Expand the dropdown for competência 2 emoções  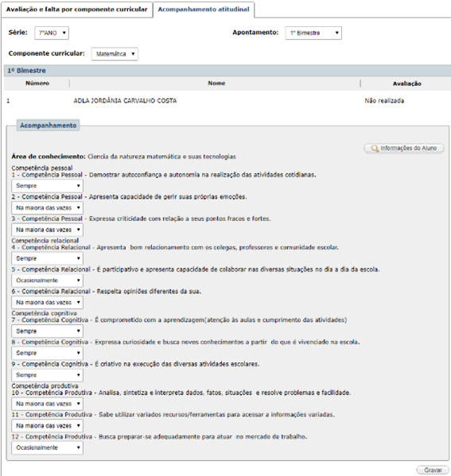(48, 208)
